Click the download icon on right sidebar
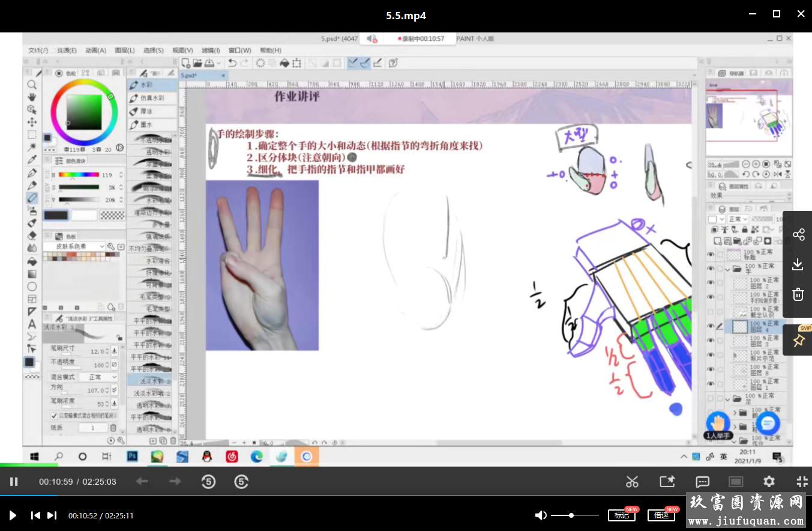812x531 pixels. [x=798, y=264]
